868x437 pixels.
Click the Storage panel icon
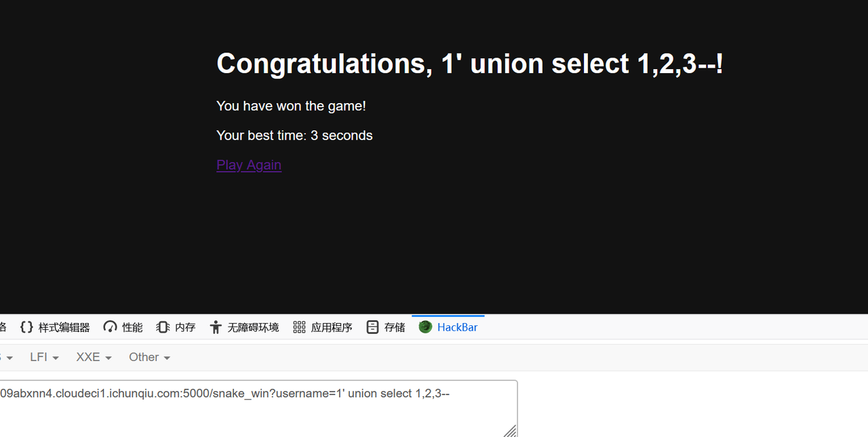point(372,327)
